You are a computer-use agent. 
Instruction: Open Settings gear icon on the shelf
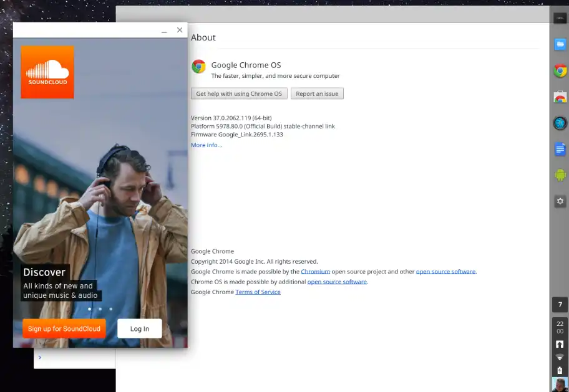coord(560,201)
